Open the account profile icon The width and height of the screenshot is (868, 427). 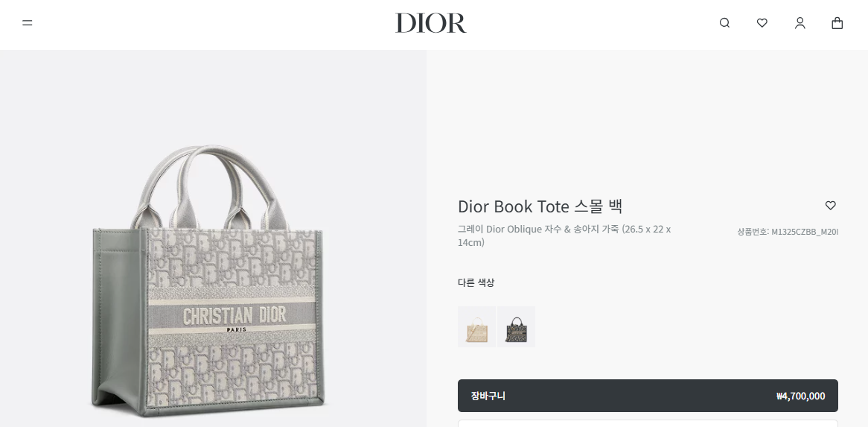tap(800, 22)
